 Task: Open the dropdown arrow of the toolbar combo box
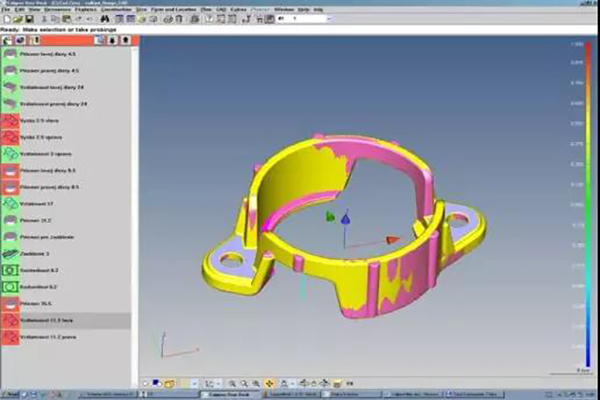coord(329,19)
